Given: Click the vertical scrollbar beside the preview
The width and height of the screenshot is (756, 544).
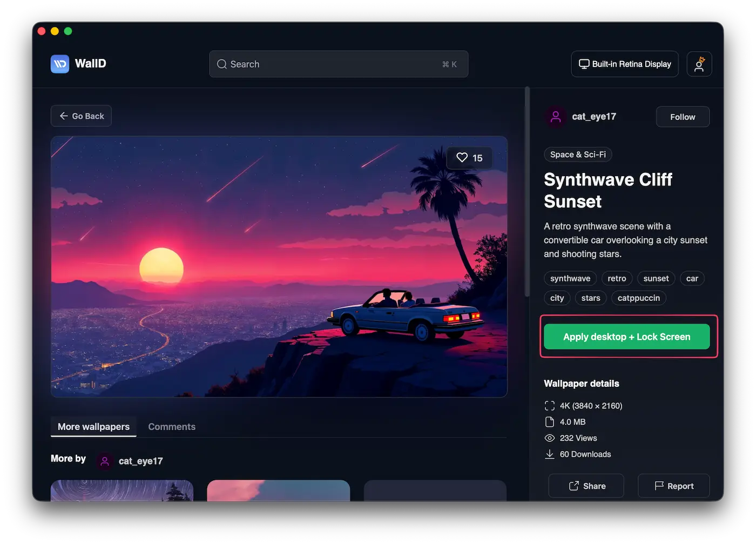Looking at the screenshot, I should [x=527, y=192].
